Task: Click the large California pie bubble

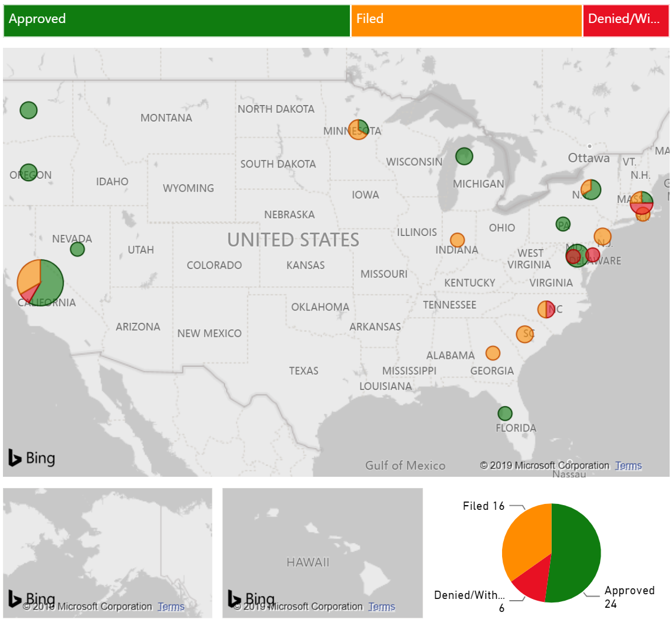Action: [x=40, y=282]
